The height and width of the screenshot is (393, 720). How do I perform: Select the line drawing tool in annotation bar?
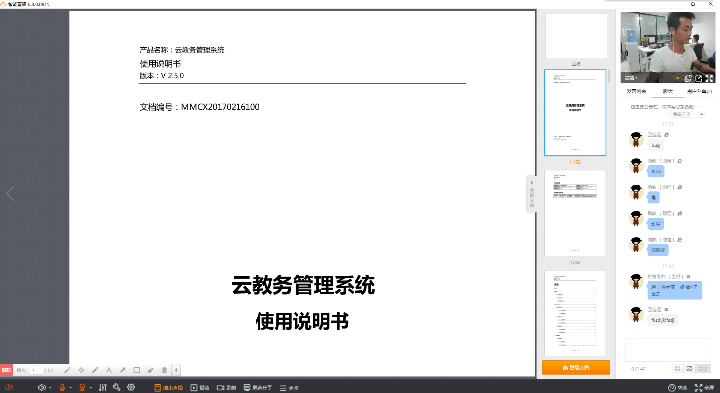coord(67,370)
